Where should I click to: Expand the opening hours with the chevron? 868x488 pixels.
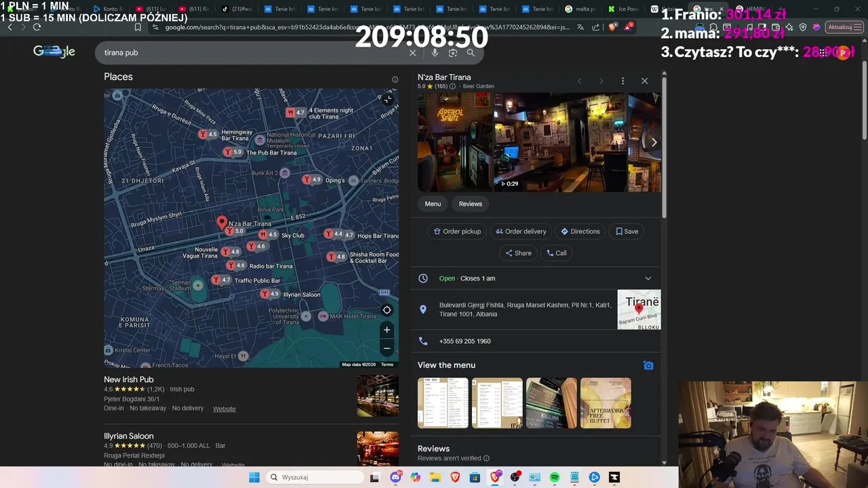coord(648,279)
